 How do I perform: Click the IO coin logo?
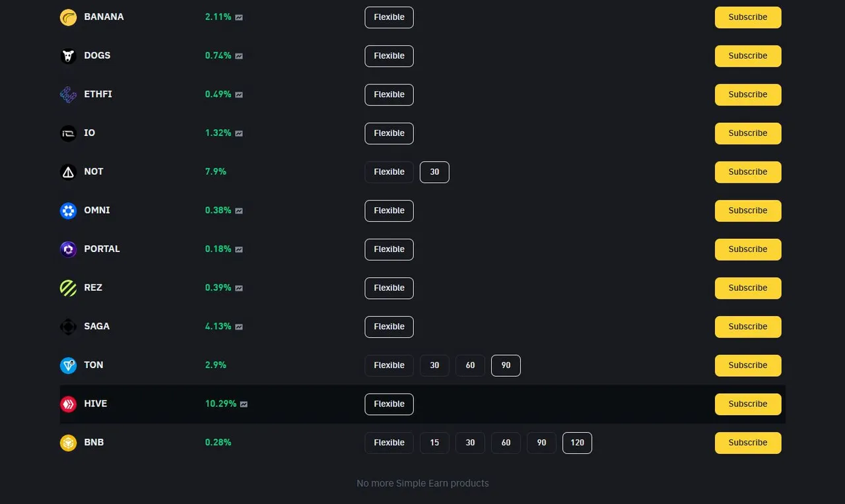click(x=69, y=134)
